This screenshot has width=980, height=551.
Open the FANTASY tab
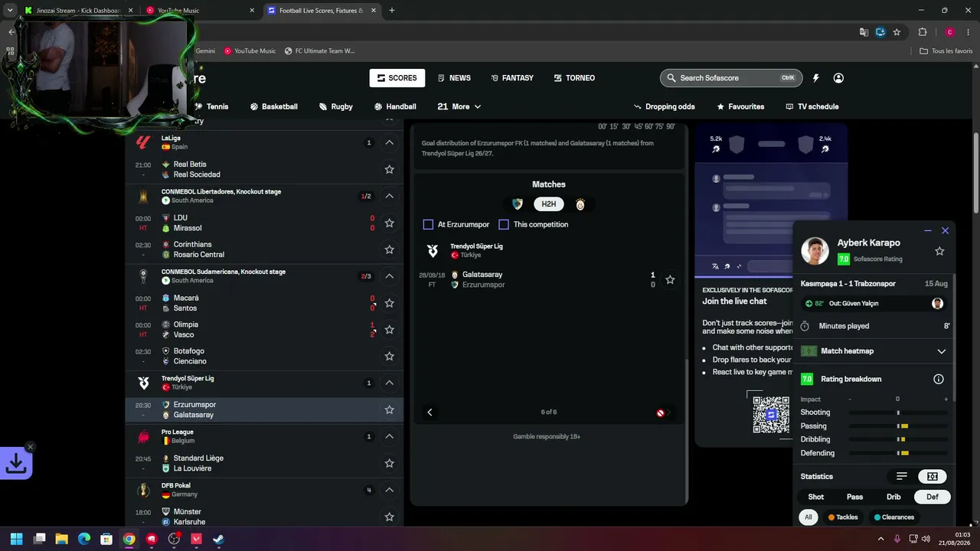point(512,78)
